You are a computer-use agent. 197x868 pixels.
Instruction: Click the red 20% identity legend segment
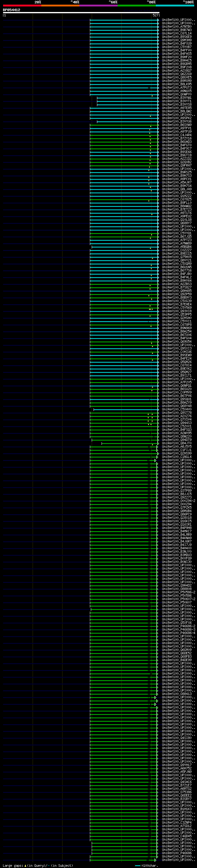click(22, 6)
